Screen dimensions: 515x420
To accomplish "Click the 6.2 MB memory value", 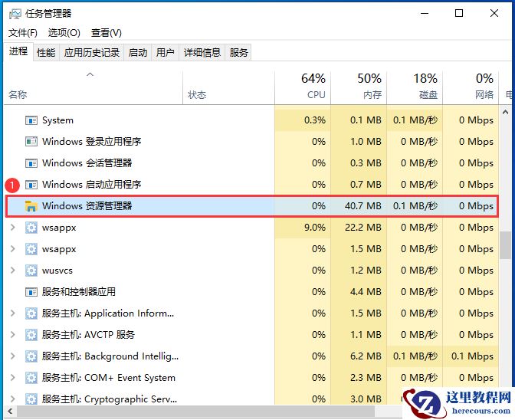I will pos(366,356).
